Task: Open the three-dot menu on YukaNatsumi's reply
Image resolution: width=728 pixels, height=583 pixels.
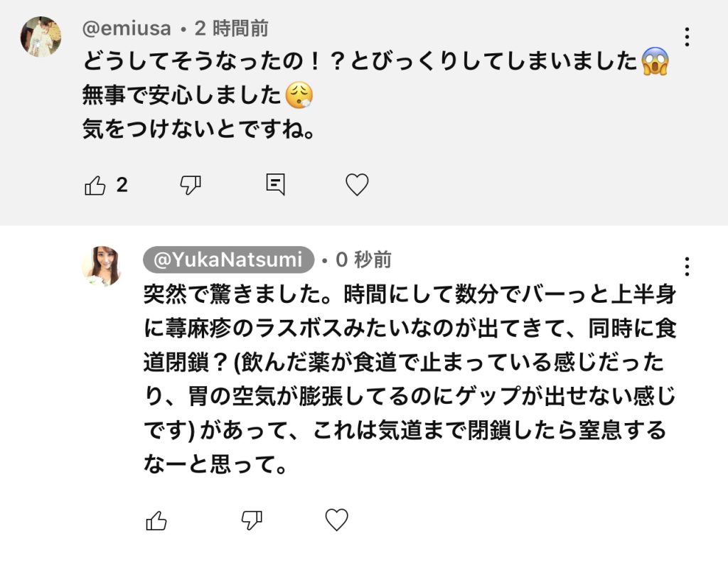Action: click(x=687, y=267)
